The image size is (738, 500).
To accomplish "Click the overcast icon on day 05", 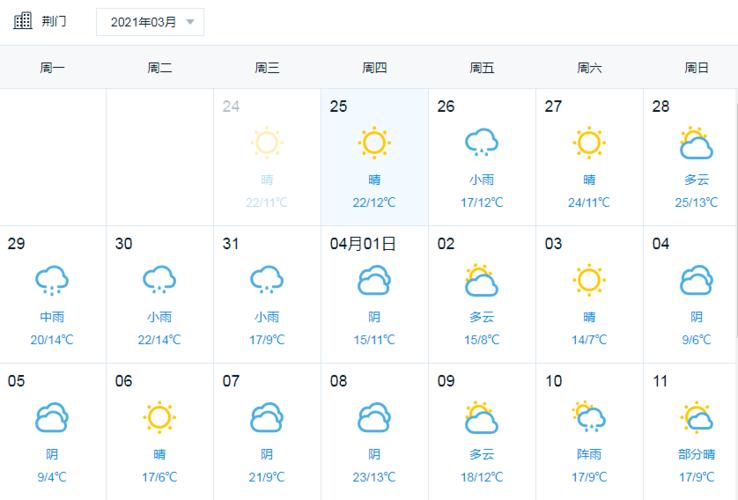I will 52,418.
